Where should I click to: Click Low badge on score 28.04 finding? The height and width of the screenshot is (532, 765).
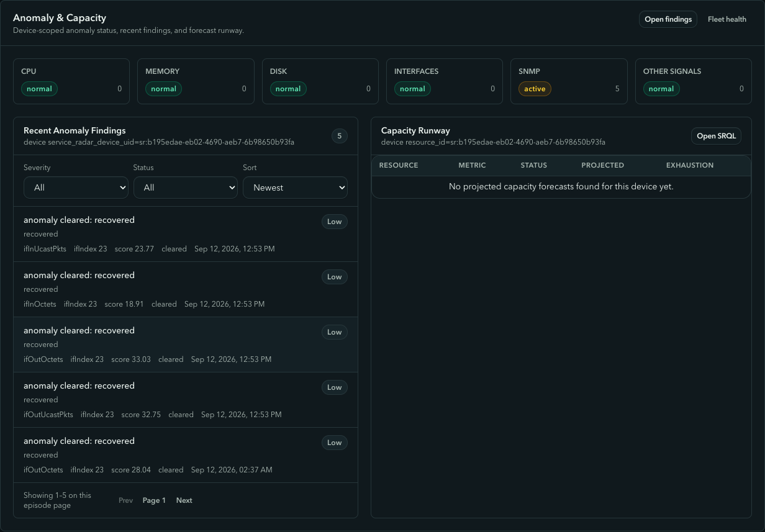[x=335, y=443]
